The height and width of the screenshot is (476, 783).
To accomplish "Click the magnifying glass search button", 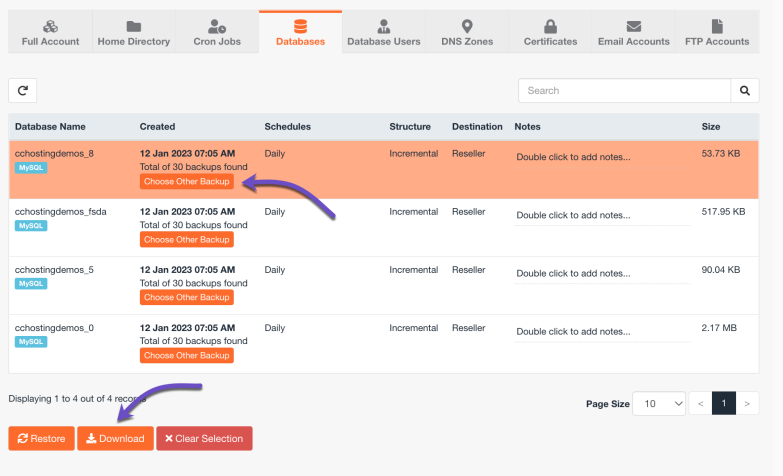I will coord(744,90).
